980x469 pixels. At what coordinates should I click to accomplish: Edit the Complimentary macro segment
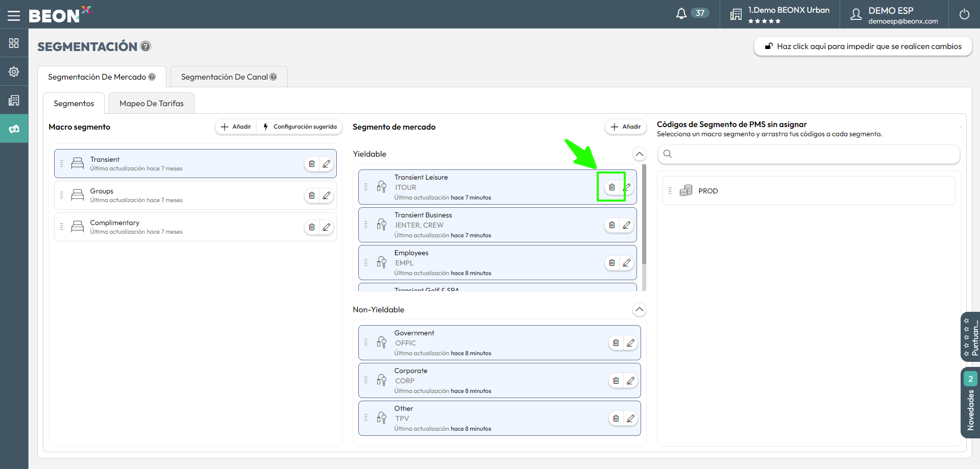(326, 227)
